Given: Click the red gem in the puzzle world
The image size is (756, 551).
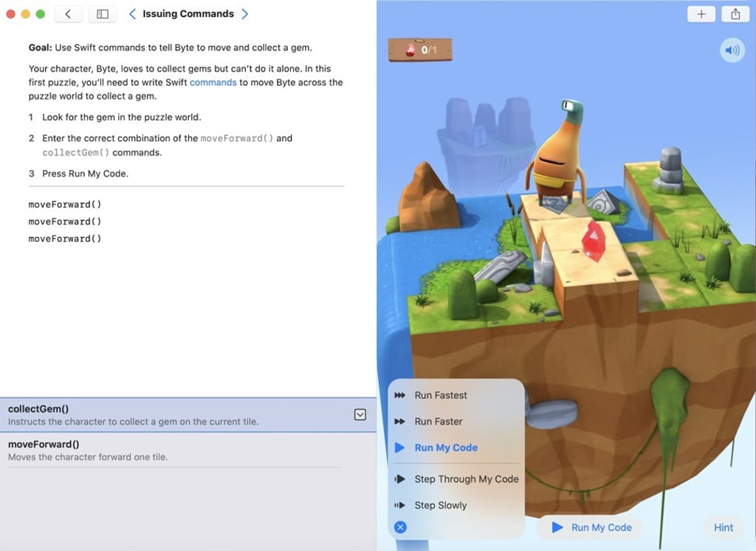Looking at the screenshot, I should coord(594,240).
